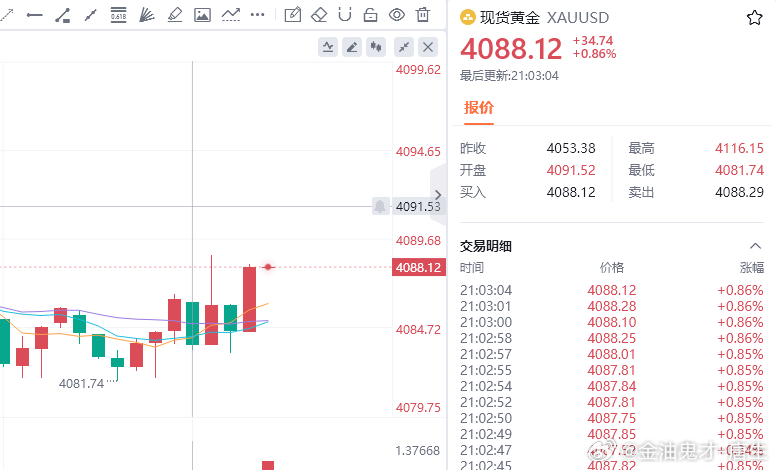Click the 时间 column header
This screenshot has height=470, width=776.
pyautogui.click(x=472, y=268)
